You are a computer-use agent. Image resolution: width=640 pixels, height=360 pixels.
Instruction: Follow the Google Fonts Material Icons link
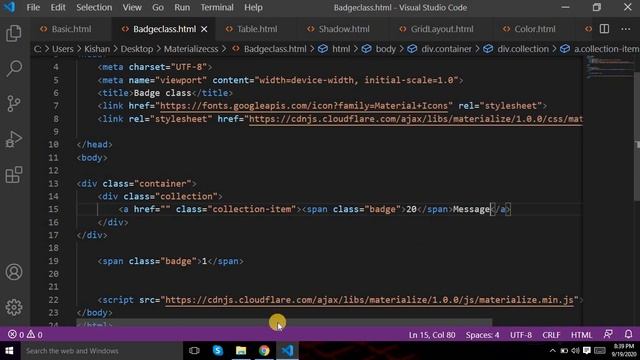click(x=304, y=106)
